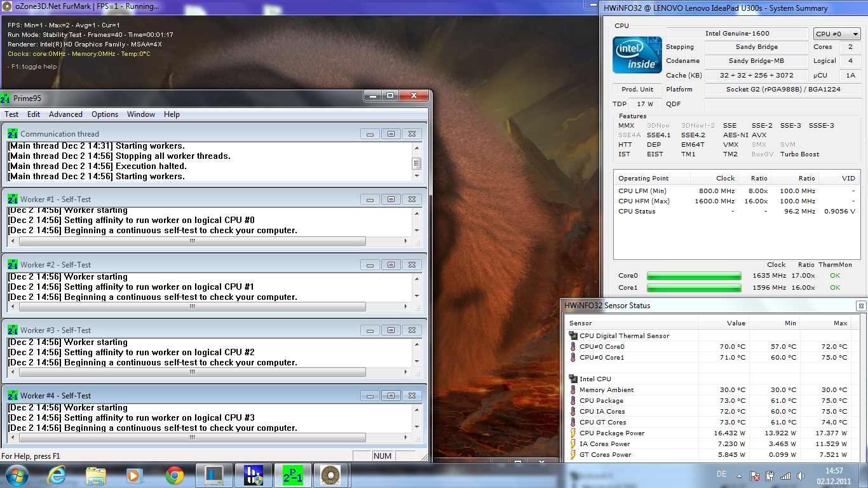This screenshot has width=868, height=488.
Task: Click the Min column header in Sensor Status
Action: pyautogui.click(x=774, y=323)
